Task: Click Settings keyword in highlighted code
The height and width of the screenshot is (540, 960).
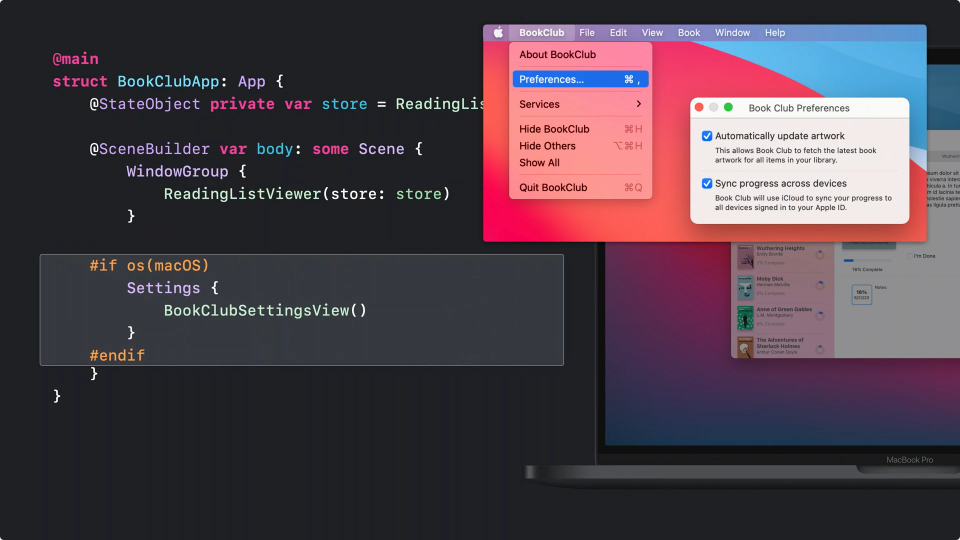Action: click(x=163, y=288)
